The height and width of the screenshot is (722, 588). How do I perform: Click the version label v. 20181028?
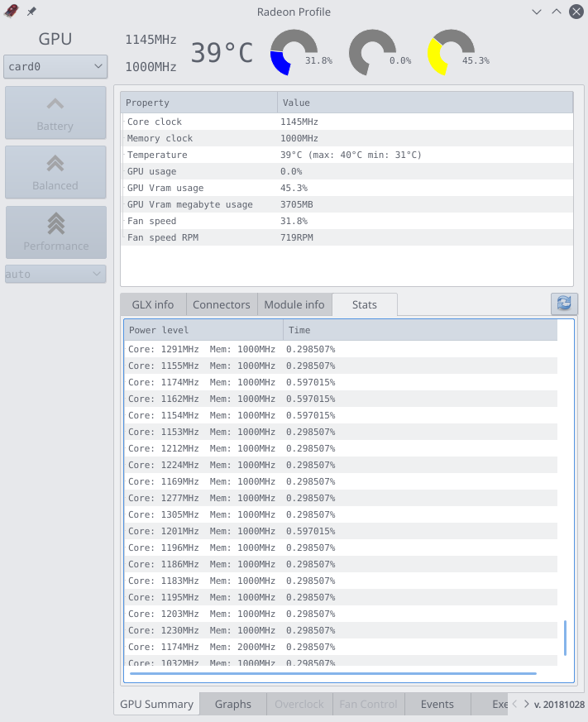(559, 705)
